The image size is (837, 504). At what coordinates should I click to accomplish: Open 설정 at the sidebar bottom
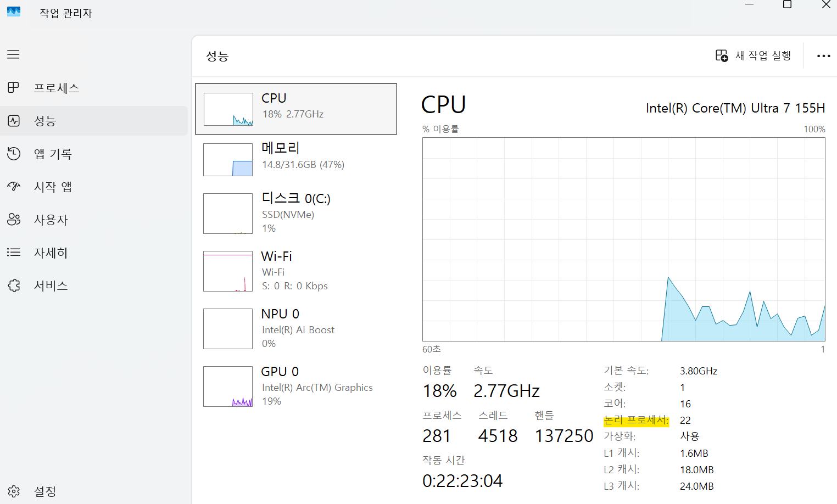tap(94, 491)
